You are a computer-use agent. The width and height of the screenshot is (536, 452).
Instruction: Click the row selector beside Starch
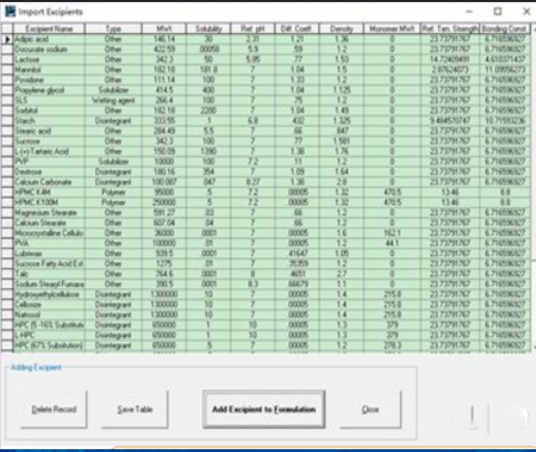pyautogui.click(x=7, y=121)
